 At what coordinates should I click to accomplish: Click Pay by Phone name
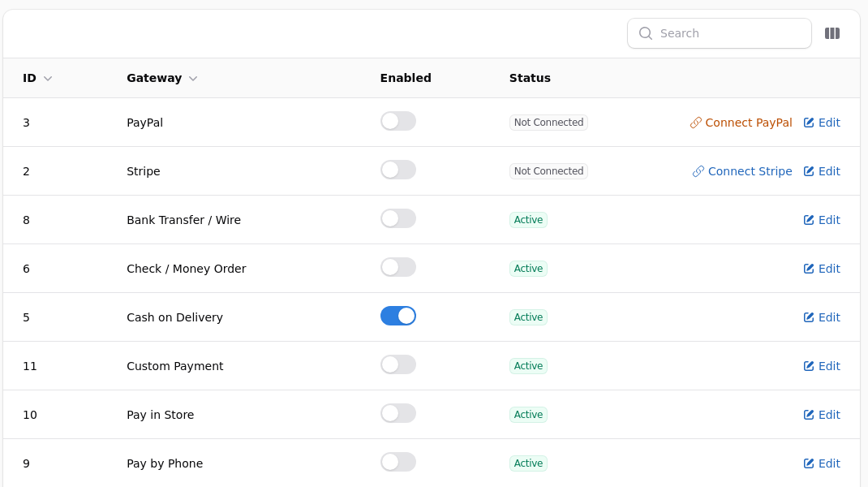pyautogui.click(x=165, y=463)
